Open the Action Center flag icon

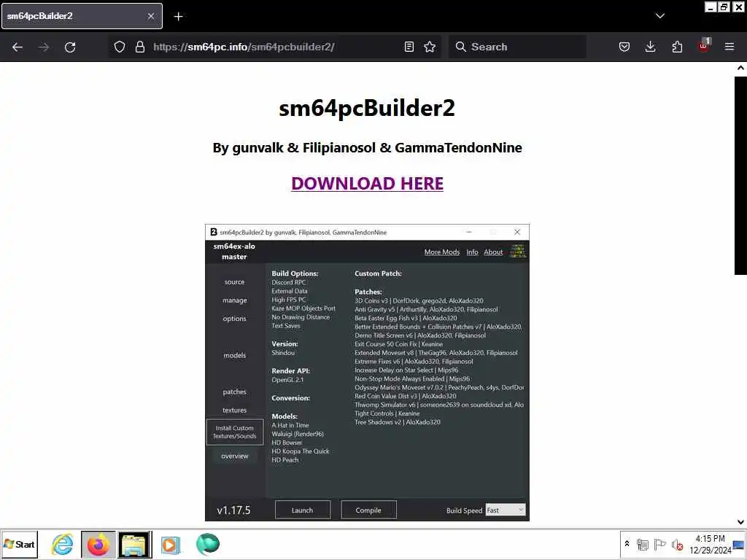[659, 544]
